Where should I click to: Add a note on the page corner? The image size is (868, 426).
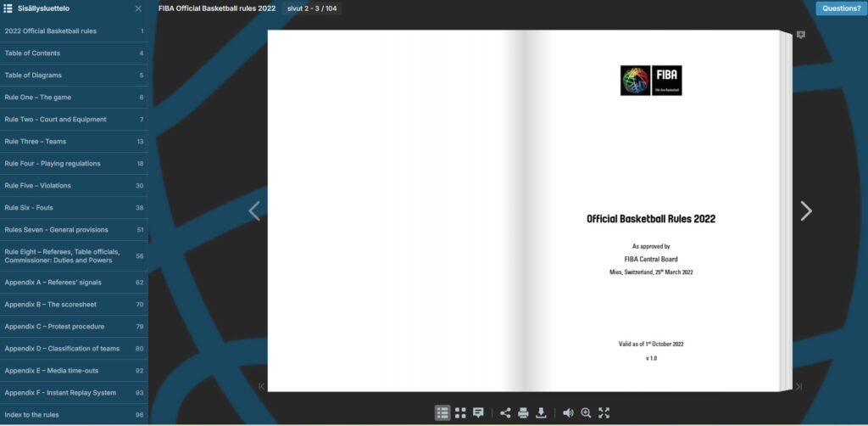(x=800, y=35)
